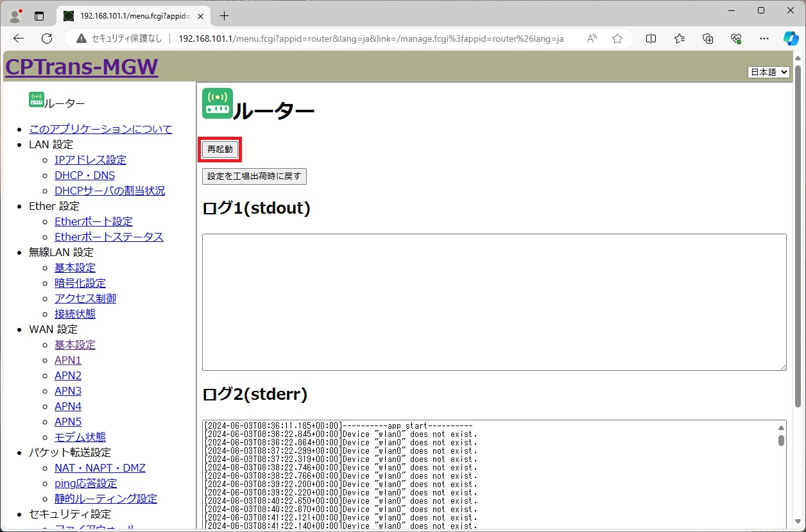Click the browser Back arrow icon
This screenshot has width=806, height=532.
[x=19, y=39]
